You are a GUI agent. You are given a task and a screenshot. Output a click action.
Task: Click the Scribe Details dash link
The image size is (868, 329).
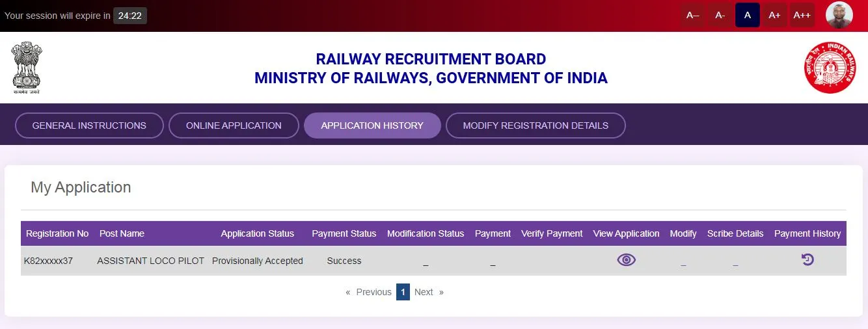click(735, 263)
